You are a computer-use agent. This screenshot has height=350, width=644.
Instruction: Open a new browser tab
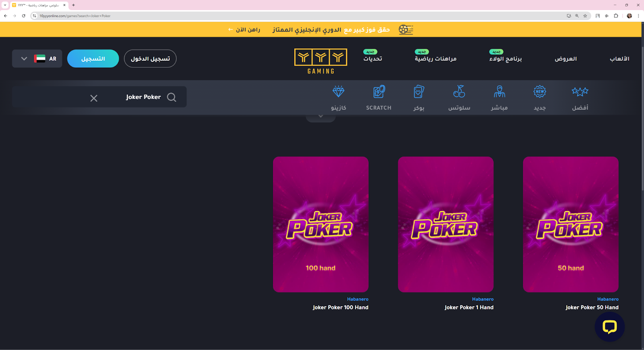pos(73,5)
